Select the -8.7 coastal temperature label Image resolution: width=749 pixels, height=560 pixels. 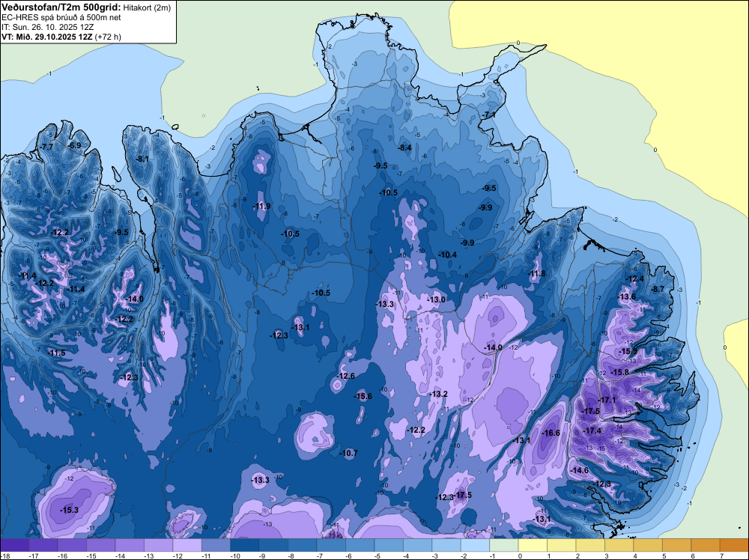pos(658,289)
